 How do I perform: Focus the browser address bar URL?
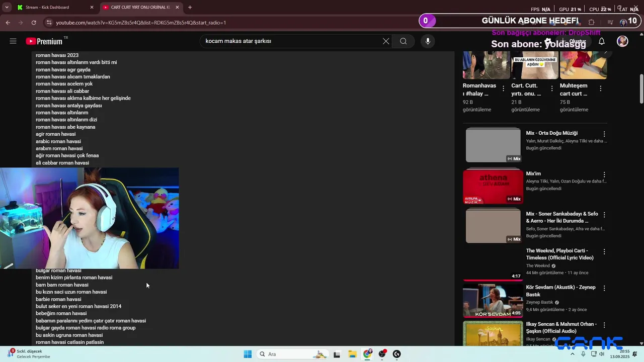(x=141, y=23)
